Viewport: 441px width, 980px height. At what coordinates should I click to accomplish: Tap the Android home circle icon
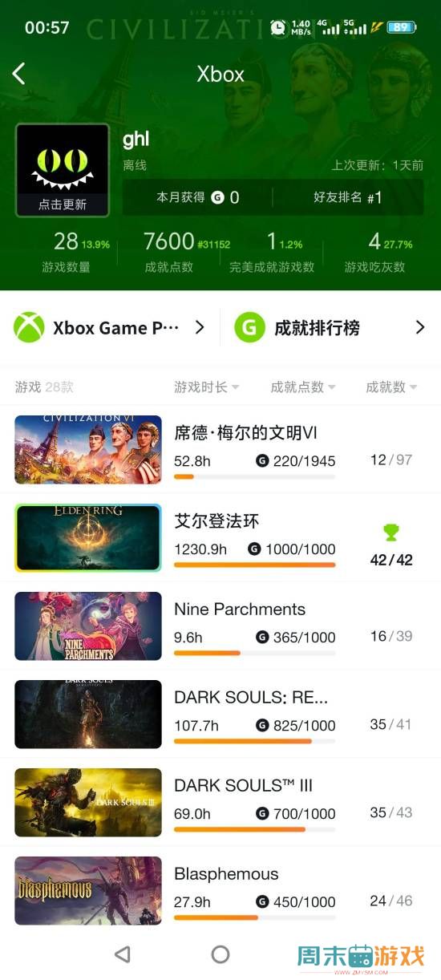coord(220,954)
